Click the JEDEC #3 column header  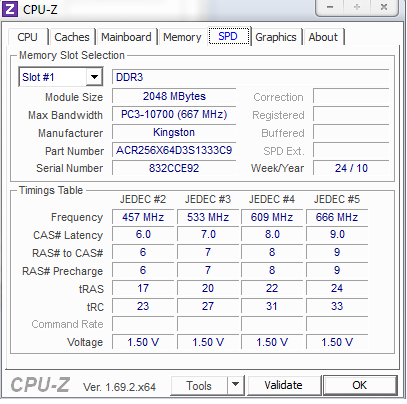click(x=208, y=199)
